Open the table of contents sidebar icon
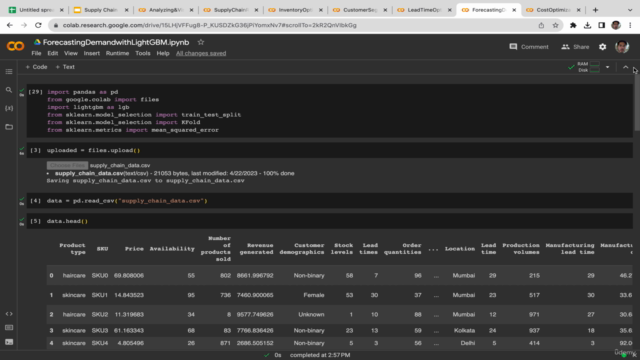Image resolution: width=640 pixels, height=360 pixels. [x=9, y=71]
